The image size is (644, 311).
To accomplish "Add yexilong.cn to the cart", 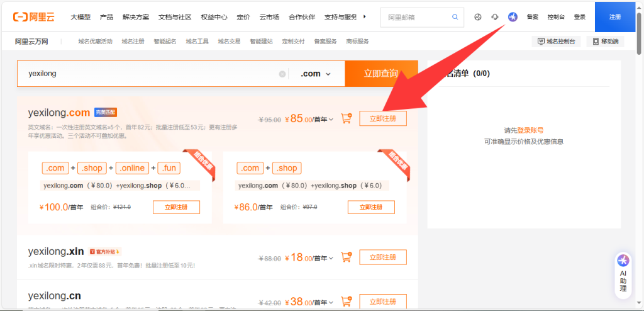I will [x=347, y=302].
